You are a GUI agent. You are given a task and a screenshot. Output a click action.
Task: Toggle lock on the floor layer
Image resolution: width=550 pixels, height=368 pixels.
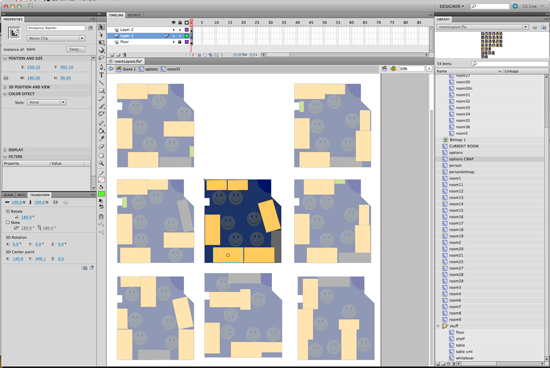180,42
